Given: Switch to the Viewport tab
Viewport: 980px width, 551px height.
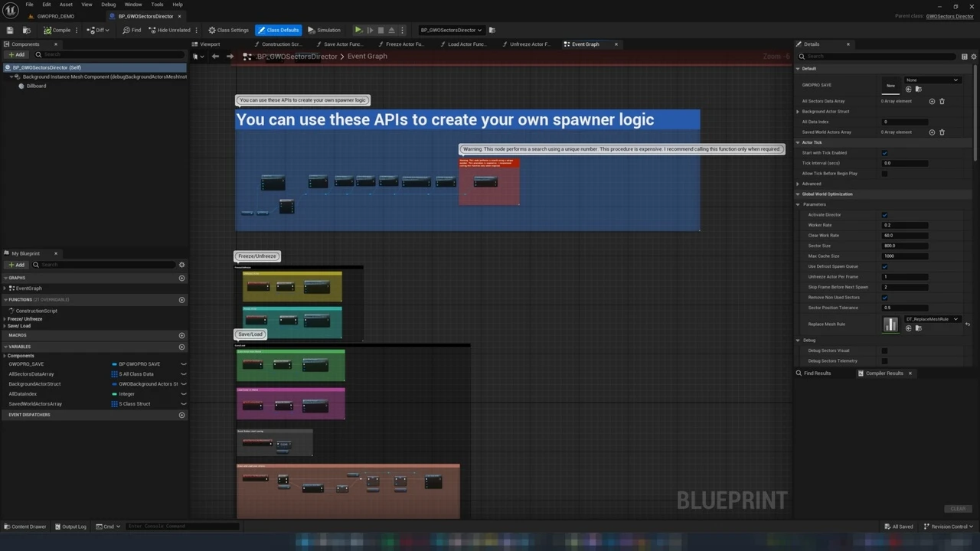Looking at the screenshot, I should click(x=210, y=44).
